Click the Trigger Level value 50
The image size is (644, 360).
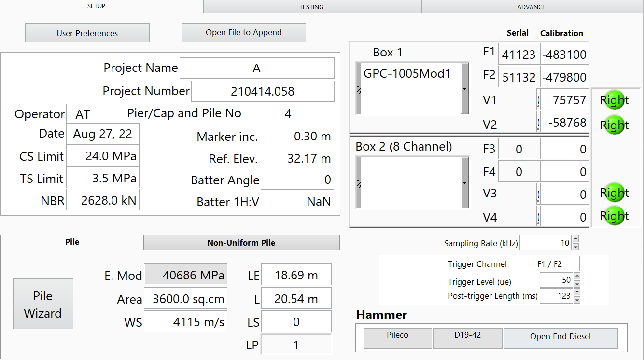pyautogui.click(x=556, y=280)
